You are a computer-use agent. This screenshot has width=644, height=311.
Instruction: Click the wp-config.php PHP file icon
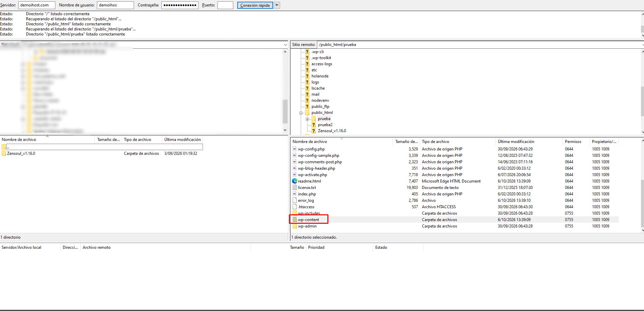pos(295,149)
